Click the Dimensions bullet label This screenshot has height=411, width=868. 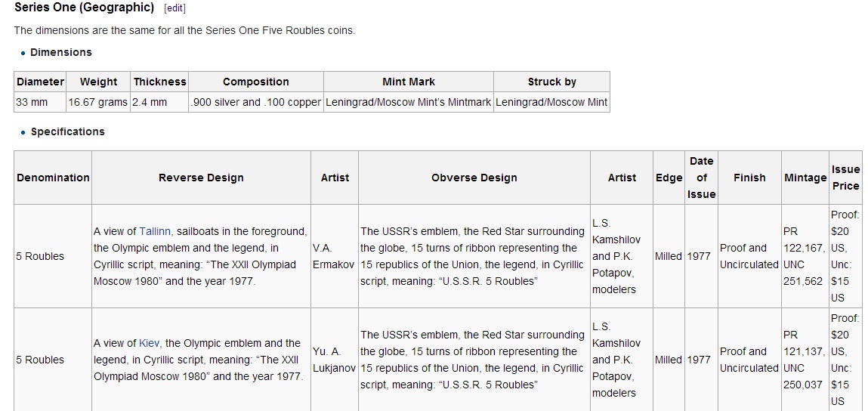point(61,53)
